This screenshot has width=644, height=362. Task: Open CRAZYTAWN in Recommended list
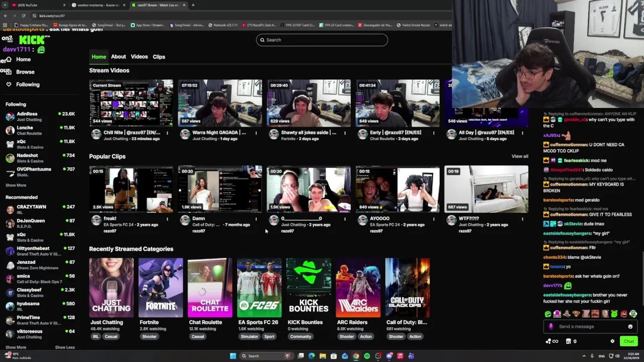click(x=40, y=209)
